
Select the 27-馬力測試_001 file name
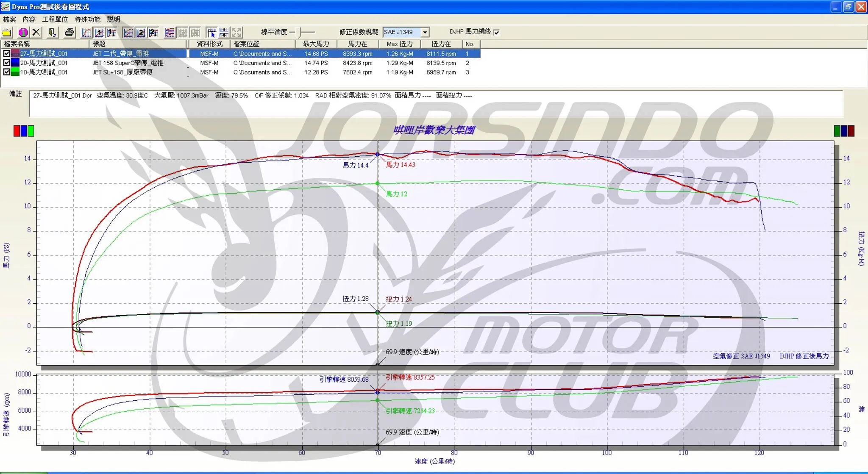click(44, 53)
